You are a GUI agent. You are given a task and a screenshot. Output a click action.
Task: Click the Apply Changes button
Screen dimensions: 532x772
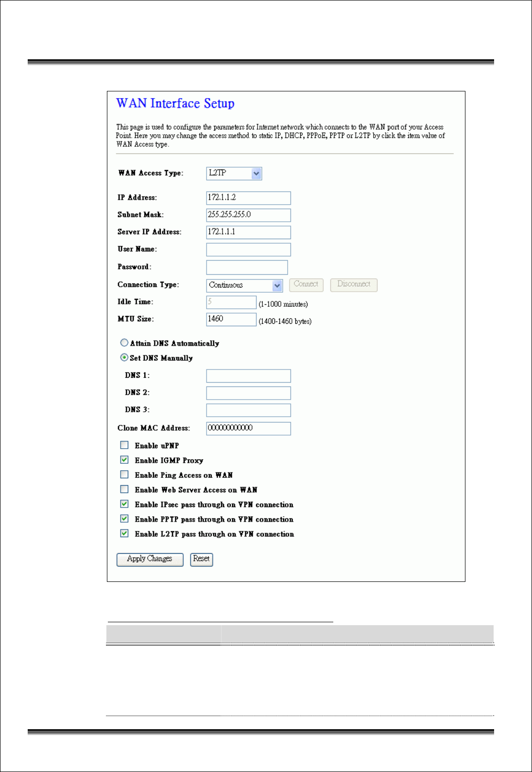pos(150,560)
